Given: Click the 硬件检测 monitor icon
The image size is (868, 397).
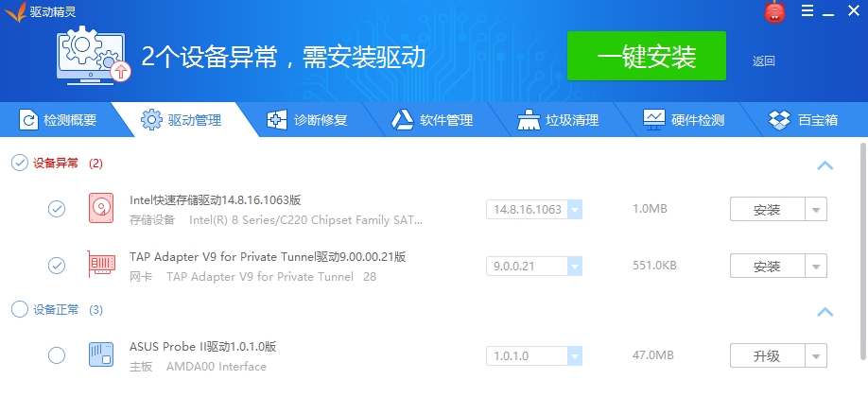Looking at the screenshot, I should 654,120.
